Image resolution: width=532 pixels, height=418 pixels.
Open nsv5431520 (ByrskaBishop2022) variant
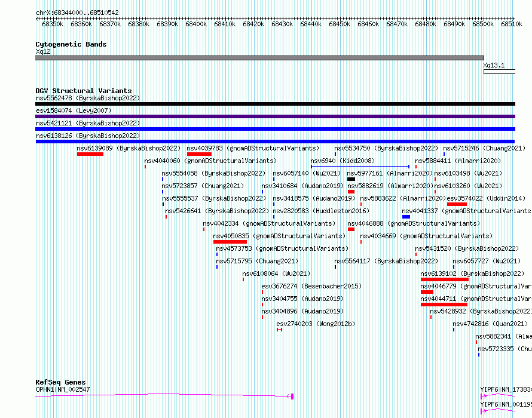467,249
